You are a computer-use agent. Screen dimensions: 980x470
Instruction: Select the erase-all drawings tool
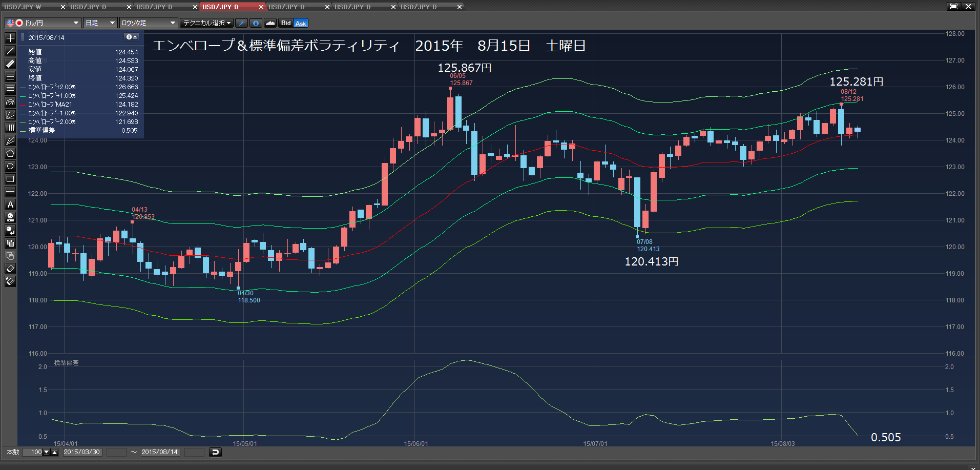pos(10,281)
